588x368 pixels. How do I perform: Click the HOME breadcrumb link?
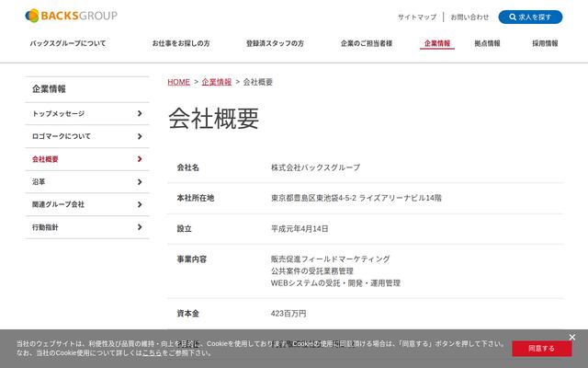178,82
